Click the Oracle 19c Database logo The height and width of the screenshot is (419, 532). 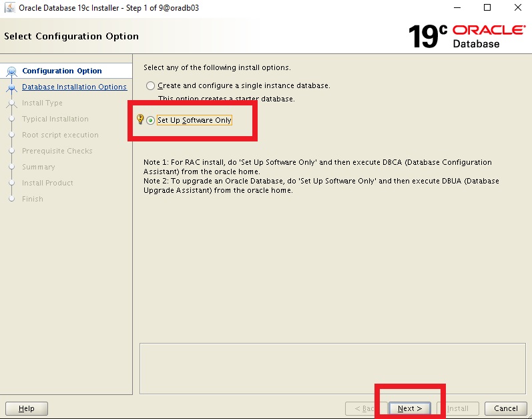(x=467, y=36)
